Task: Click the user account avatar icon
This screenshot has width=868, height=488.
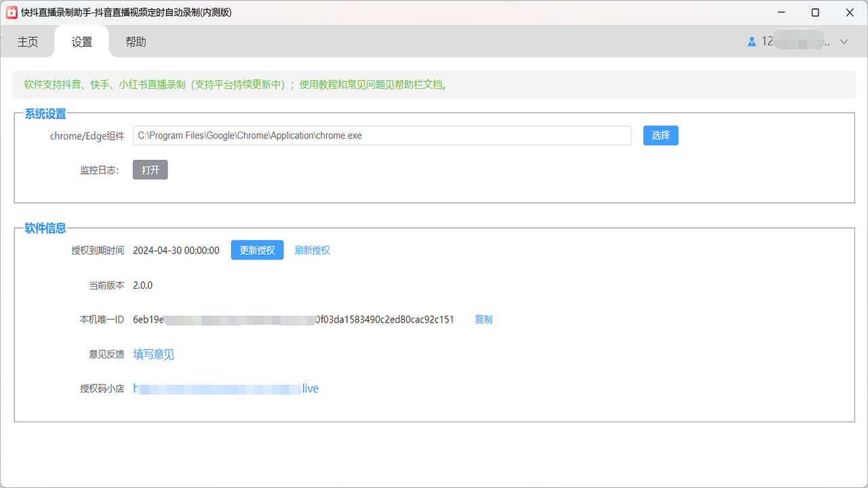Action: click(x=751, y=42)
